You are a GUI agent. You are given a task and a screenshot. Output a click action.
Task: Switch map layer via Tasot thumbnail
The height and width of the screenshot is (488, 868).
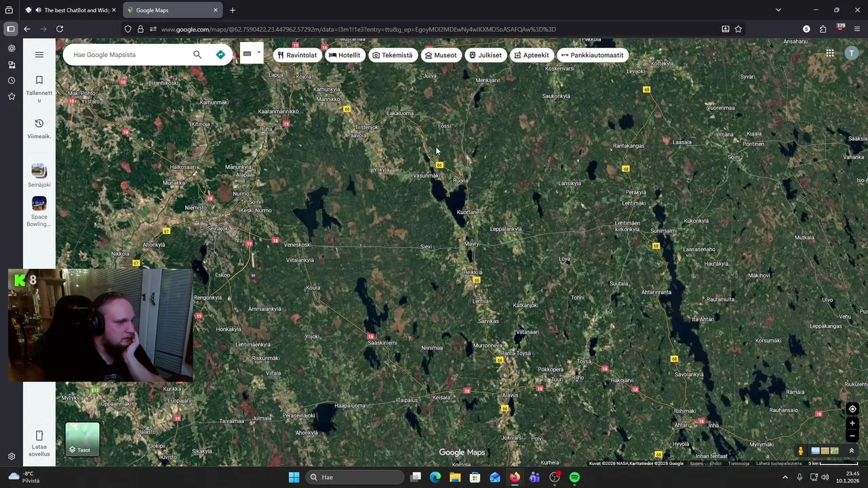[83, 439]
